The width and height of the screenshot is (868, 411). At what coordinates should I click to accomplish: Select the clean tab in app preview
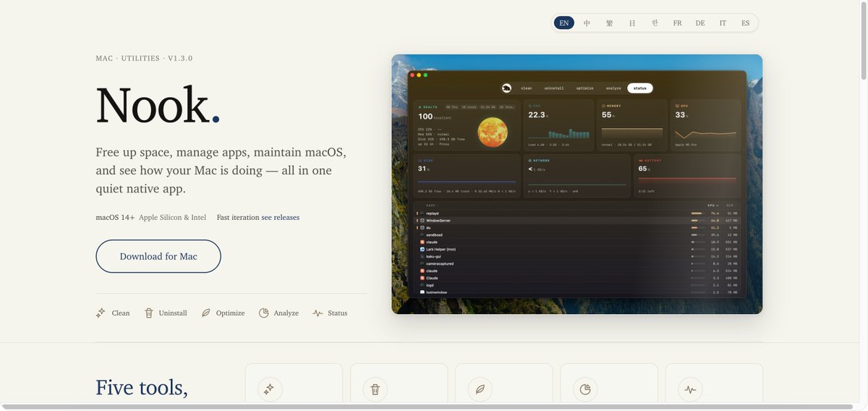click(527, 88)
